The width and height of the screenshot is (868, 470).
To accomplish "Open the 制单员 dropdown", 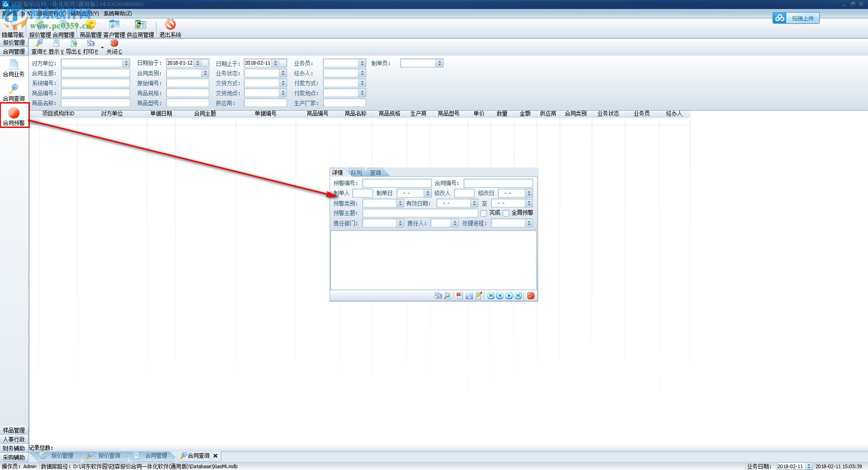I will (x=439, y=63).
